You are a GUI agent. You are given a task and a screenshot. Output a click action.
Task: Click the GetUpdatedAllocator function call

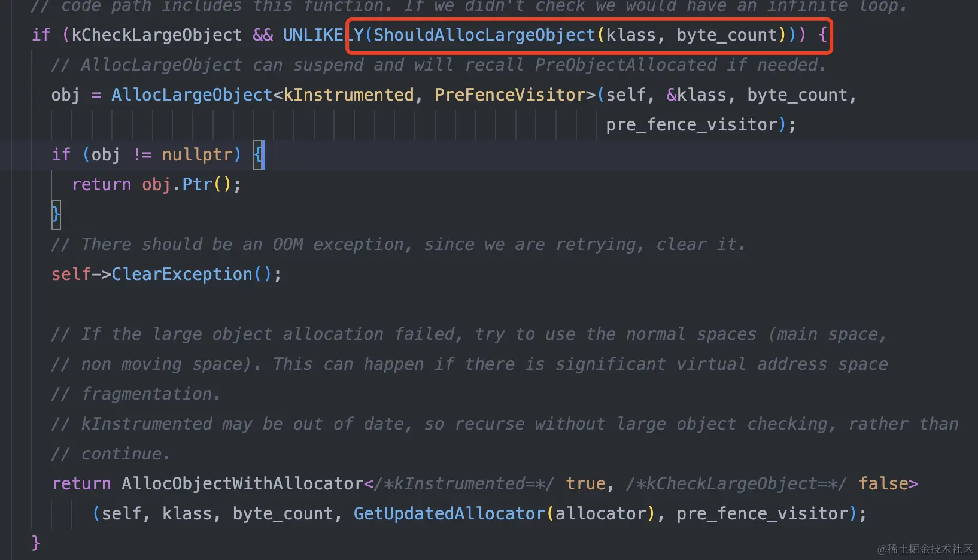click(x=449, y=513)
